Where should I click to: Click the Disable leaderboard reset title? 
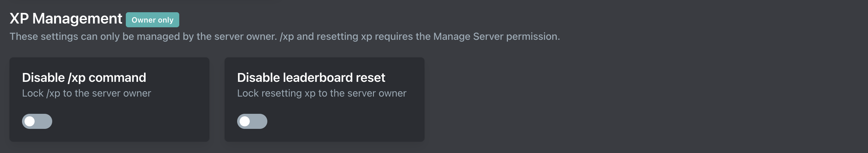[311, 78]
